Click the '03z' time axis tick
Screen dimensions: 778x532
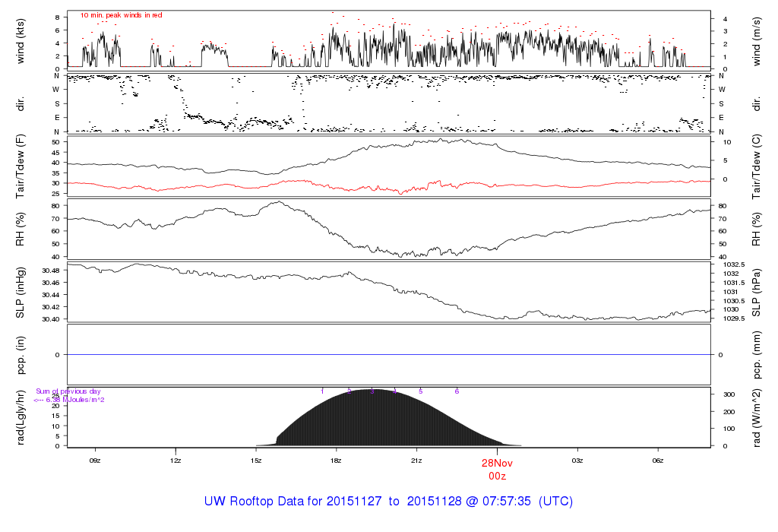(577, 461)
